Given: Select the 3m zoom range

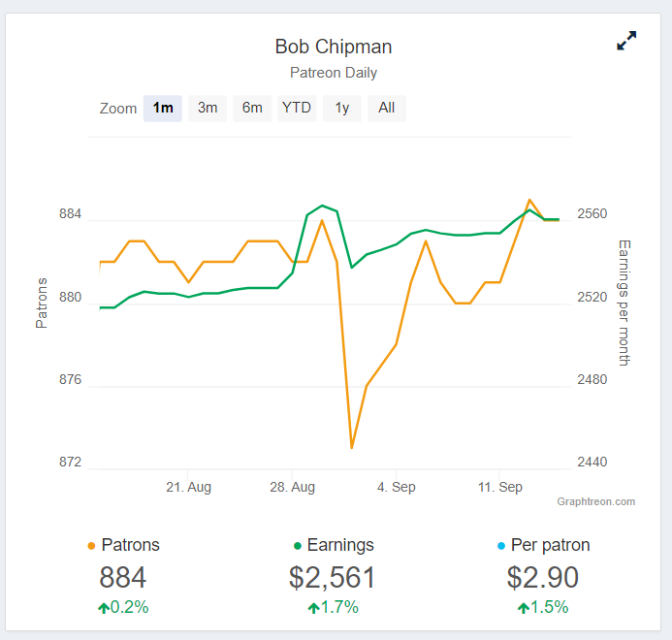Looking at the screenshot, I should (208, 108).
